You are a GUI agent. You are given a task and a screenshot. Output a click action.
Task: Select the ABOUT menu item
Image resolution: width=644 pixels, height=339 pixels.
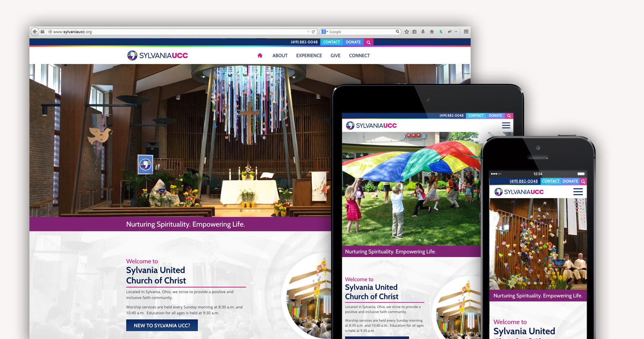point(280,56)
